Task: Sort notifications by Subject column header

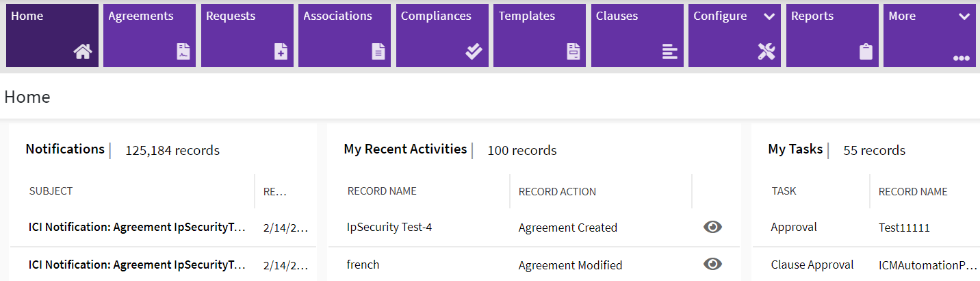Action: click(x=51, y=191)
